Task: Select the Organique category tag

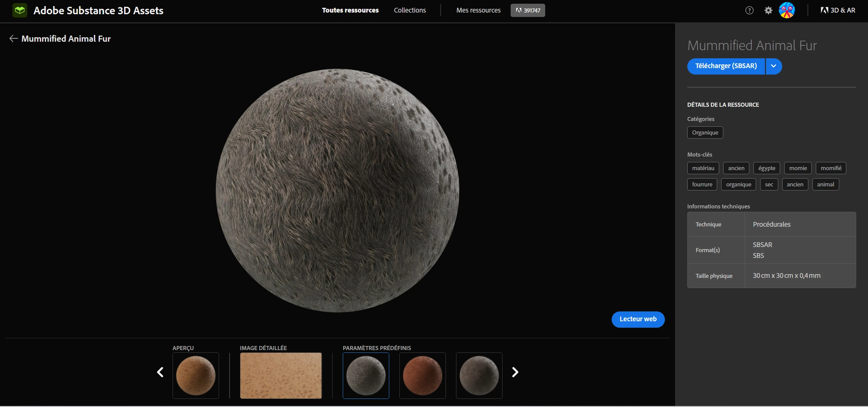Action: click(705, 133)
